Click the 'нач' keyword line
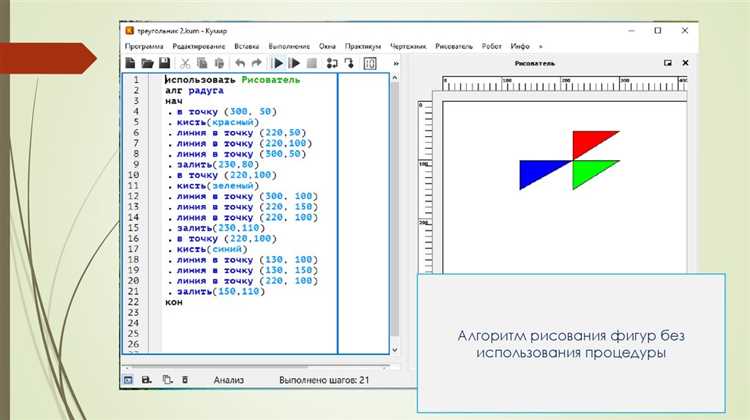The image size is (750, 420). pos(174,101)
